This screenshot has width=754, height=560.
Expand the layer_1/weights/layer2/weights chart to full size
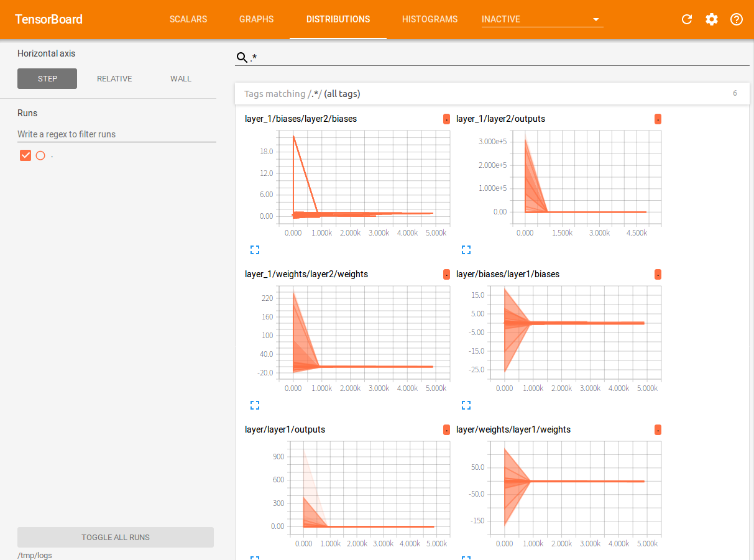tap(255, 405)
